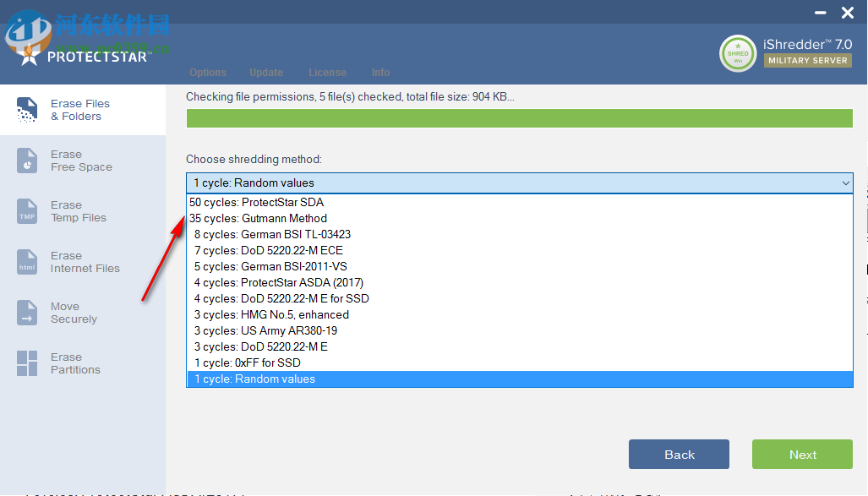Click the Choose shredding method label
Image resolution: width=868 pixels, height=496 pixels.
click(x=254, y=160)
